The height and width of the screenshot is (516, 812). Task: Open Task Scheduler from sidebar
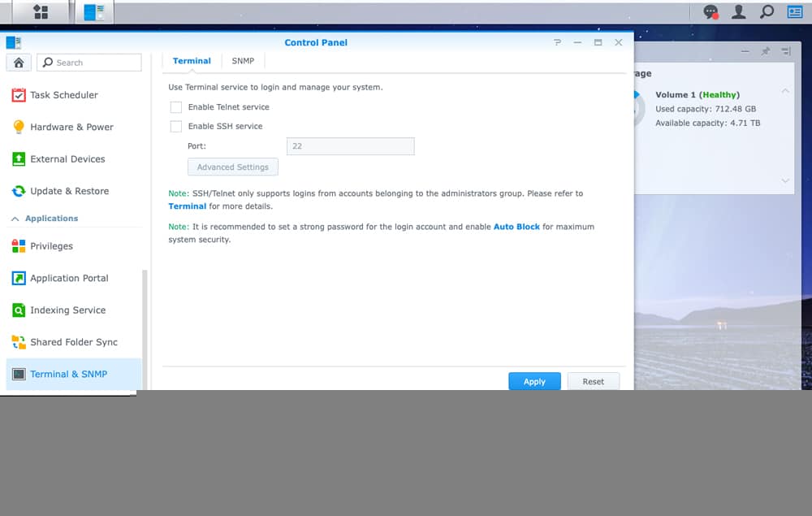coord(63,95)
